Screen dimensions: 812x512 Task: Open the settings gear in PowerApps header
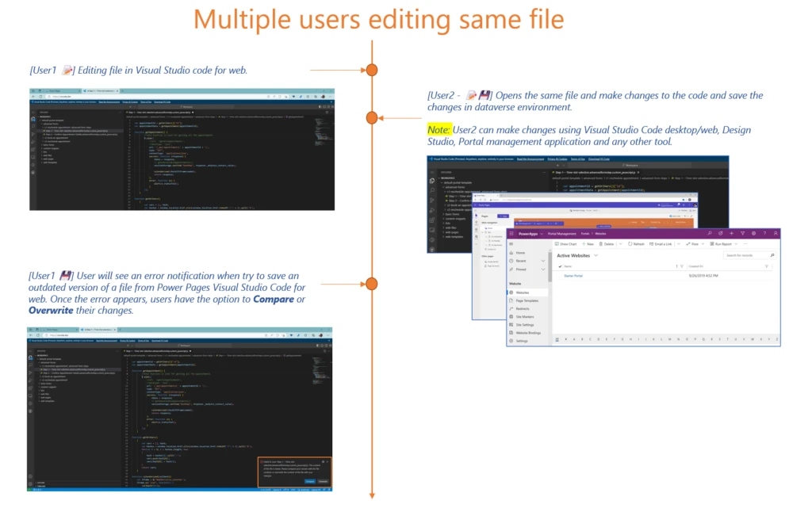click(753, 234)
